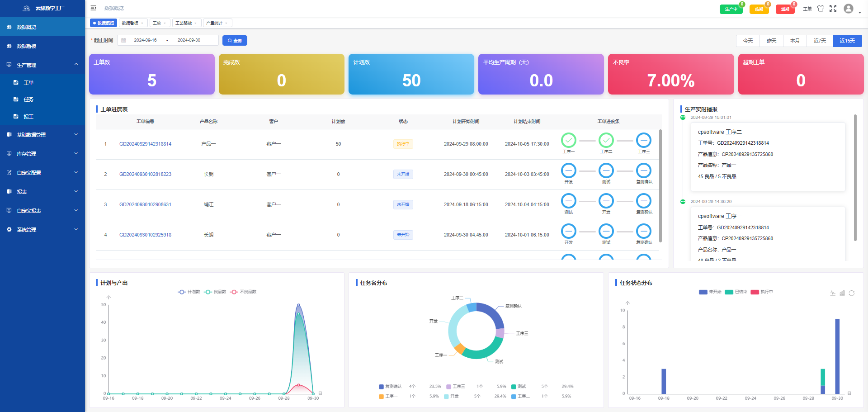
Task: Expand the 报表 sidebar menu
Action: (42, 192)
